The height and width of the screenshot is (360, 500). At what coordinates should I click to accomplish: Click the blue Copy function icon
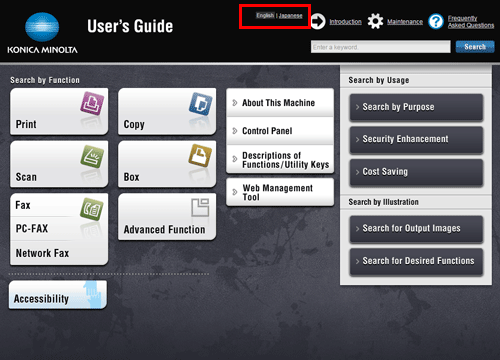(201, 104)
